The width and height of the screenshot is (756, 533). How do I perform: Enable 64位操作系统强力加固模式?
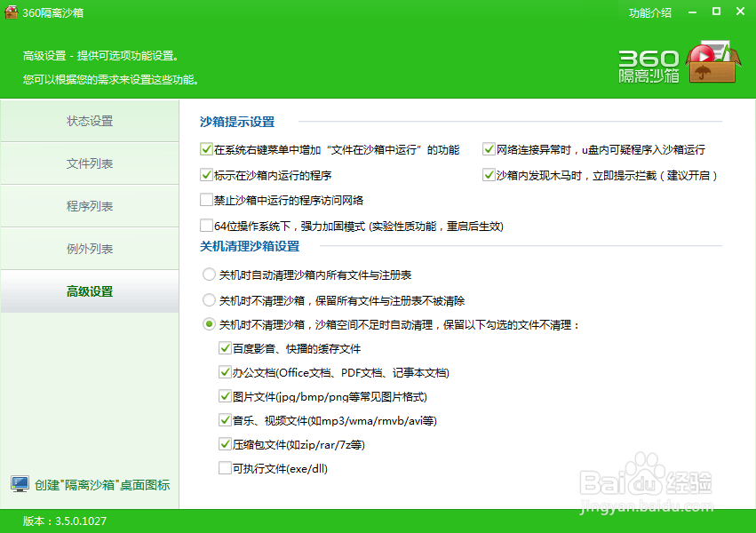pos(204,225)
